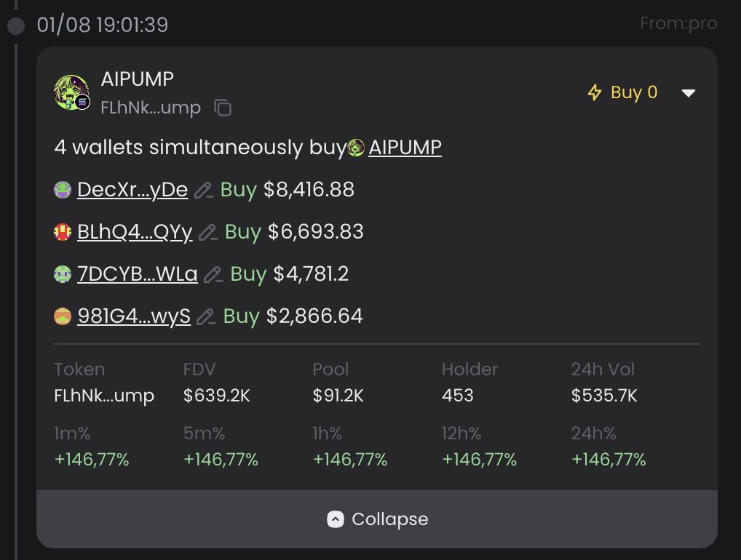Select the 01/08 19:01:39 timeline dot
Viewport: 741px width, 560px height.
pyautogui.click(x=16, y=26)
